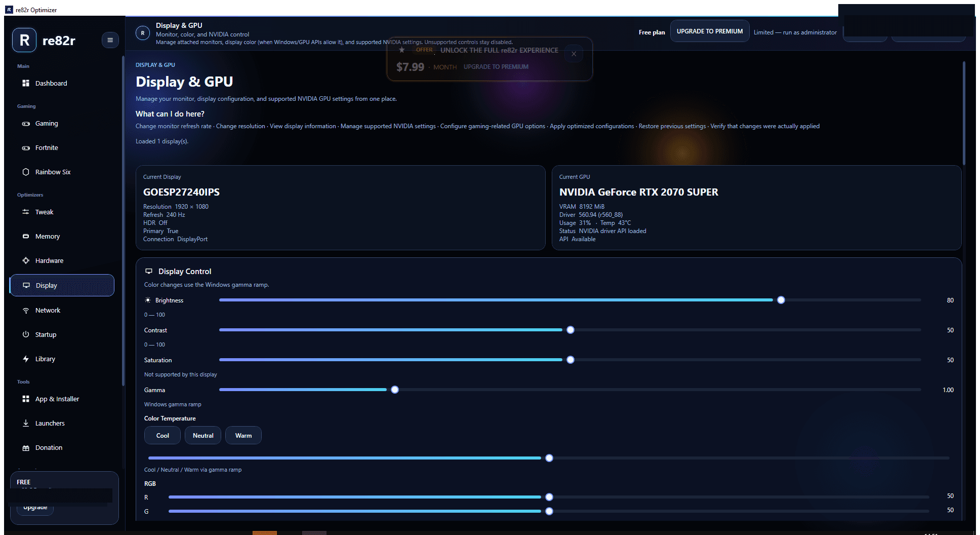Click the re82r R logo in sidebar

click(x=24, y=41)
